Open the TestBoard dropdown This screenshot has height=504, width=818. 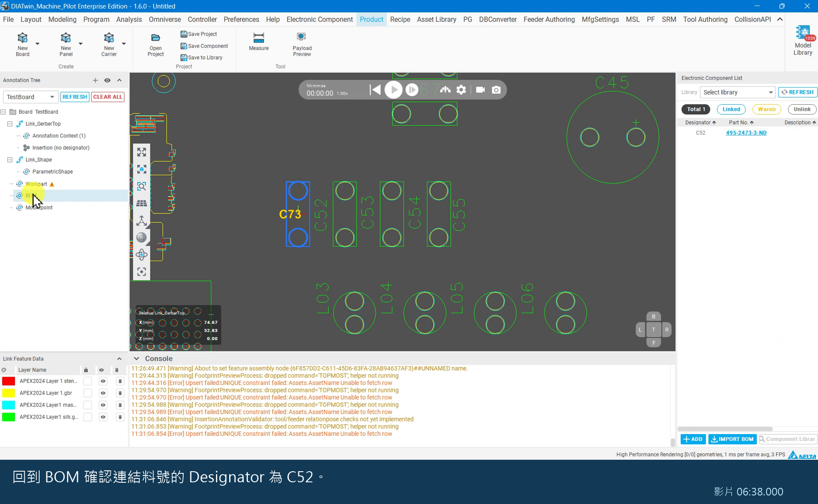30,97
